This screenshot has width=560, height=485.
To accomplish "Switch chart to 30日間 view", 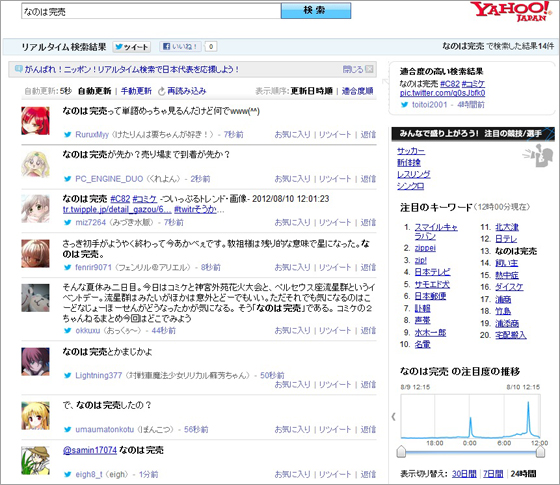I will pyautogui.click(x=464, y=474).
